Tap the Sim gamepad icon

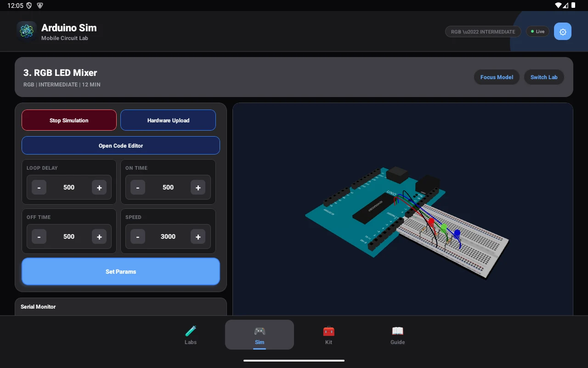pos(260,331)
